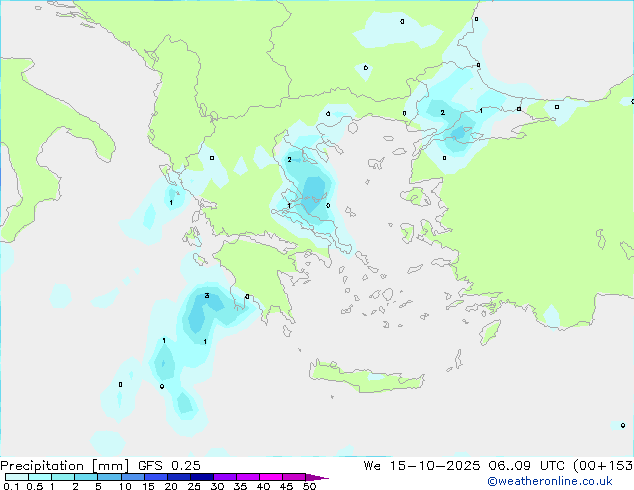Pick the 2–5 mm legend color swatch
This screenshot has height=490, width=634.
86,477
